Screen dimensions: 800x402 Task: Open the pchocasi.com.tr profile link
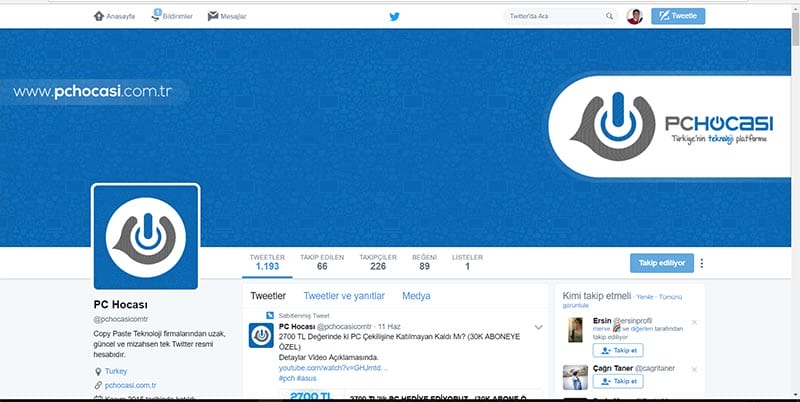pos(130,385)
